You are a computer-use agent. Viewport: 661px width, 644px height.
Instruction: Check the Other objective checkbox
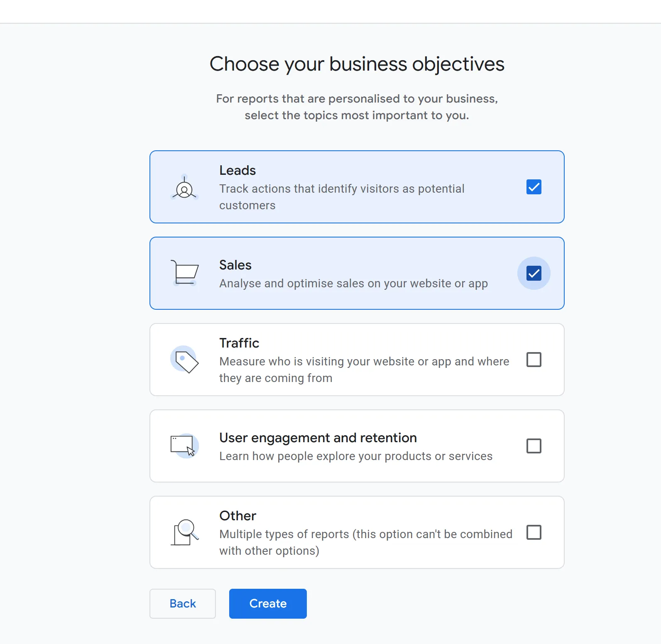(534, 532)
